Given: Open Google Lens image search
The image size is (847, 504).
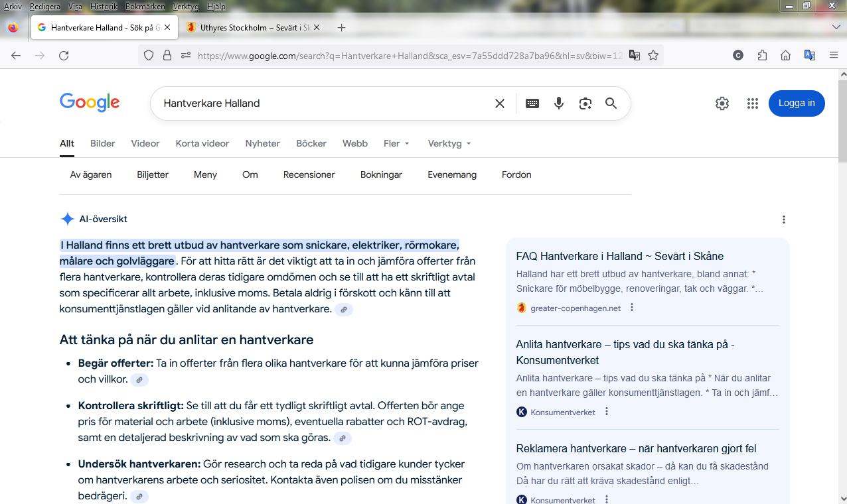Looking at the screenshot, I should (585, 103).
